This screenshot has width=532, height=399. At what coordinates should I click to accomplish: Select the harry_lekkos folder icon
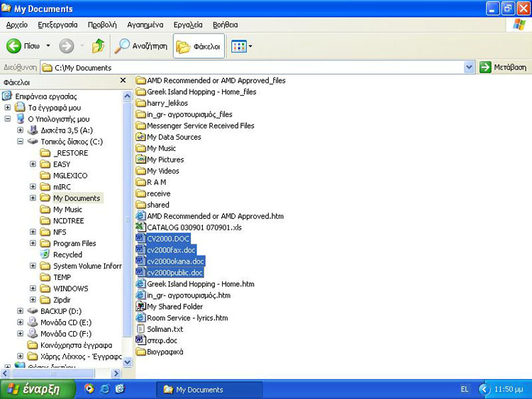141,103
